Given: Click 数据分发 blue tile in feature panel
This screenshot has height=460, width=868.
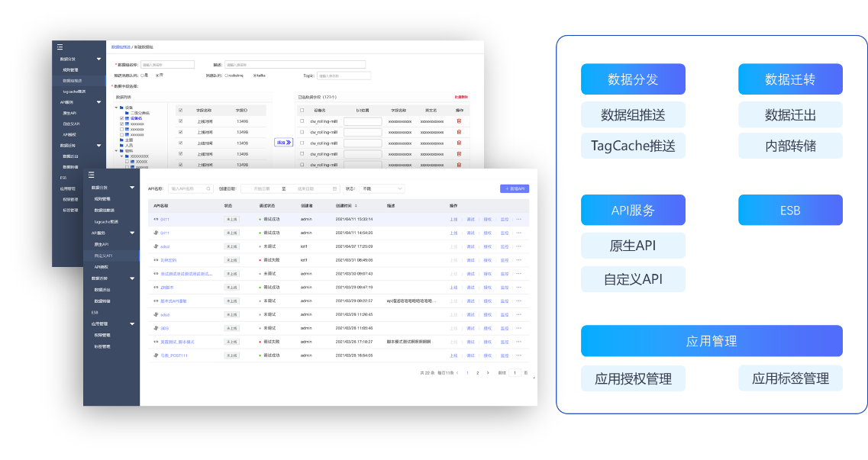Looking at the screenshot, I should (x=633, y=79).
